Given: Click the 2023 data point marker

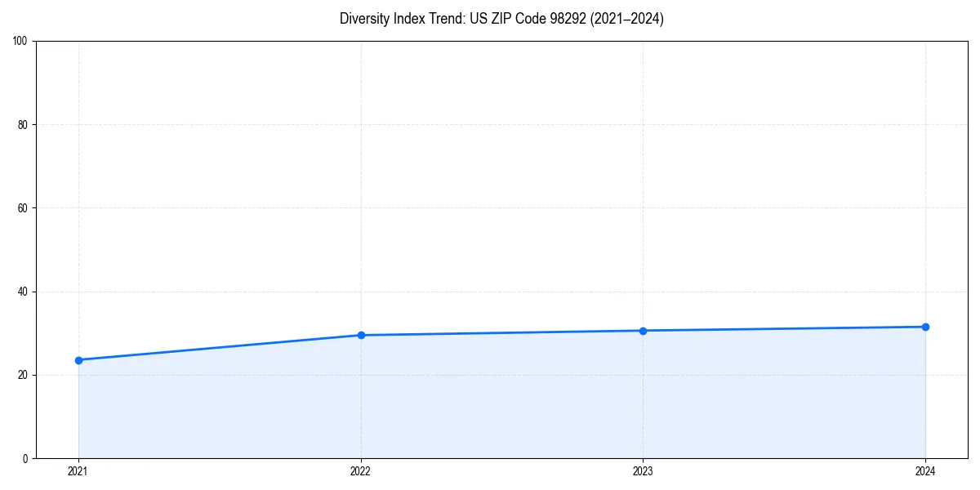Looking at the screenshot, I should (644, 331).
